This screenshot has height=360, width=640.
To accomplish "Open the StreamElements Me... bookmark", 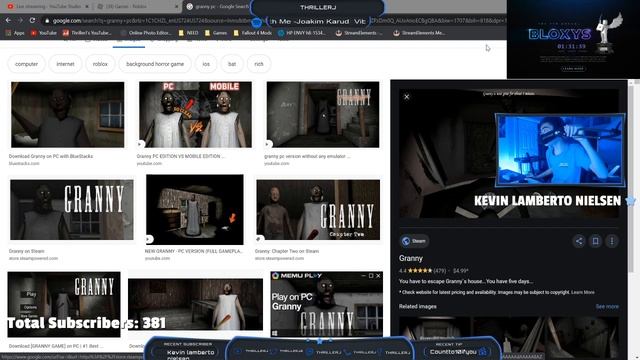I will point(419,33).
